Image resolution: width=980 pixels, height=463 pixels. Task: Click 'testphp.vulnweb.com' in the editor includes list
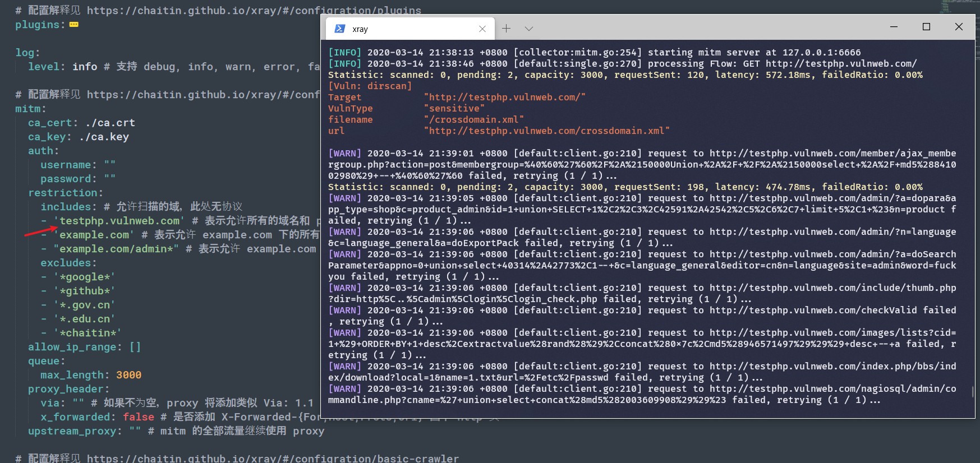coord(119,221)
